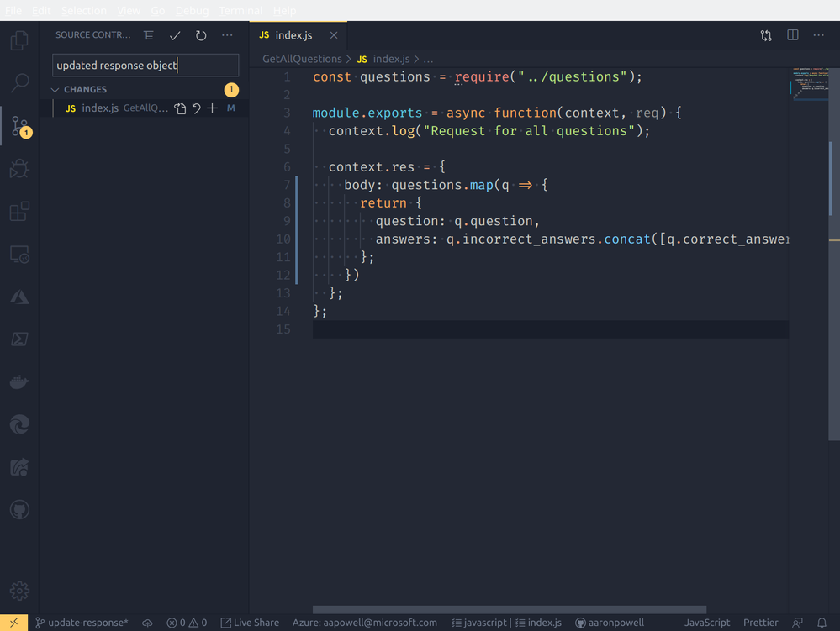Change language mode from JavaScript
This screenshot has height=631, width=840.
(x=706, y=623)
